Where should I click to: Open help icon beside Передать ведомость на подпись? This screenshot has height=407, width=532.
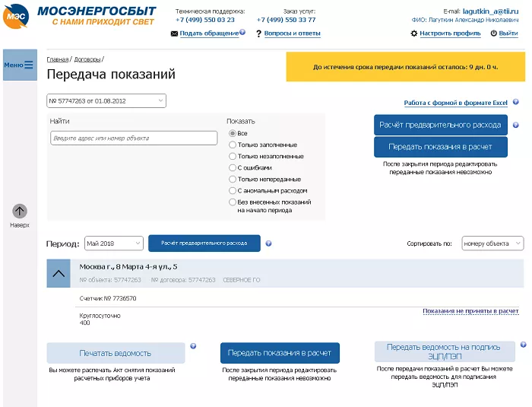pyautogui.click(x=523, y=345)
